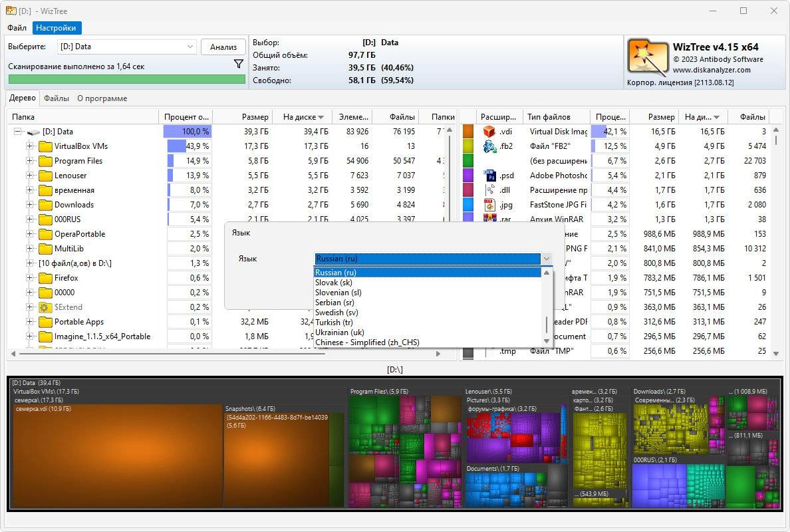The image size is (790, 532).
Task: Expand the MultiLib folder node
Action: (x=30, y=248)
